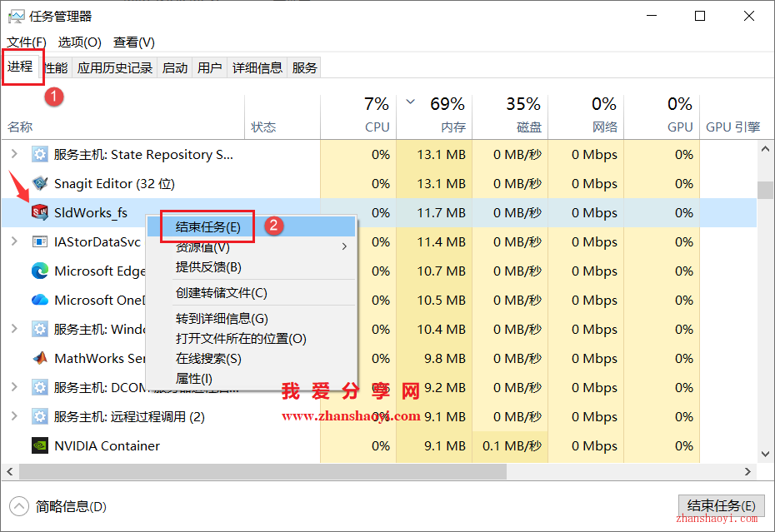The height and width of the screenshot is (532, 775).
Task: Switch to the 详细信息 tab
Action: pos(257,67)
